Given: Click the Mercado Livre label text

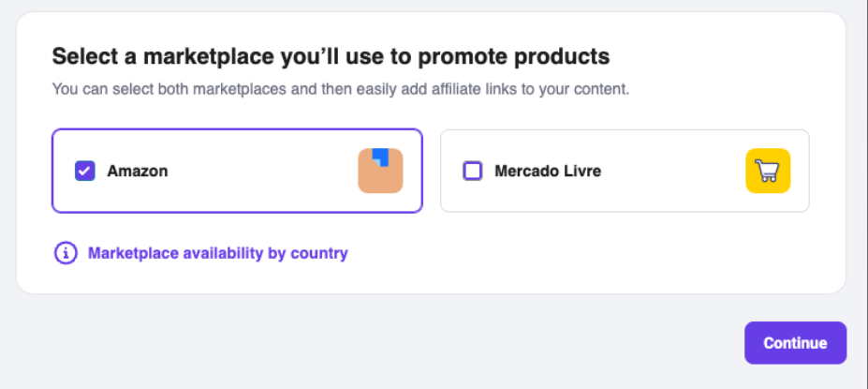Looking at the screenshot, I should (548, 171).
